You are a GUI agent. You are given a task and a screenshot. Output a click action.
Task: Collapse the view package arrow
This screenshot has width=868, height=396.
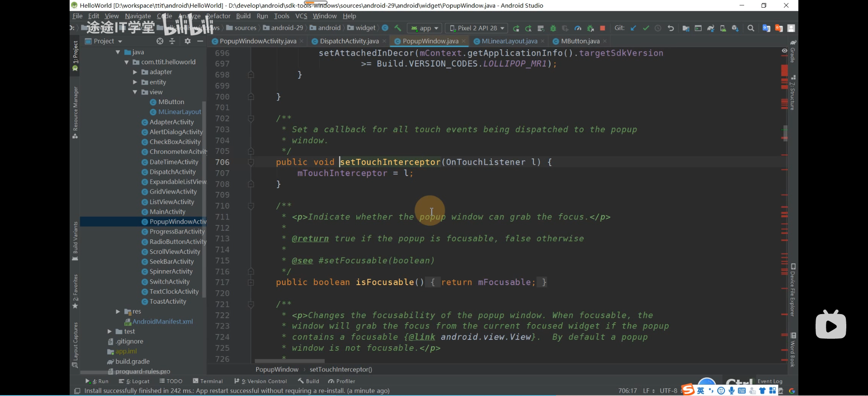click(x=135, y=92)
